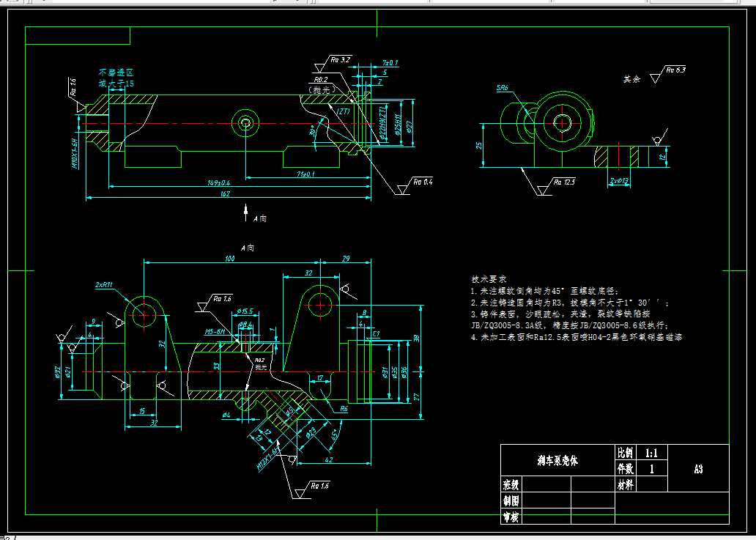Select the 件数 title block label
The image size is (756, 540).
click(x=626, y=469)
